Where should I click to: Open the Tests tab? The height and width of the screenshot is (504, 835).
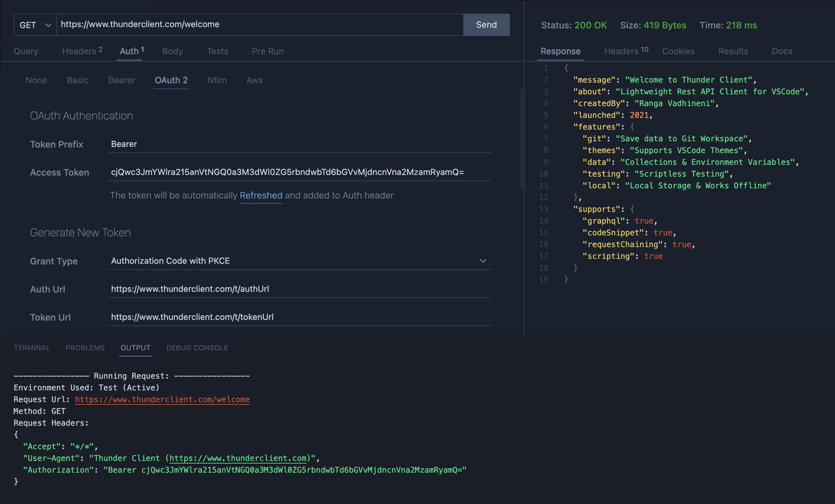(x=217, y=51)
